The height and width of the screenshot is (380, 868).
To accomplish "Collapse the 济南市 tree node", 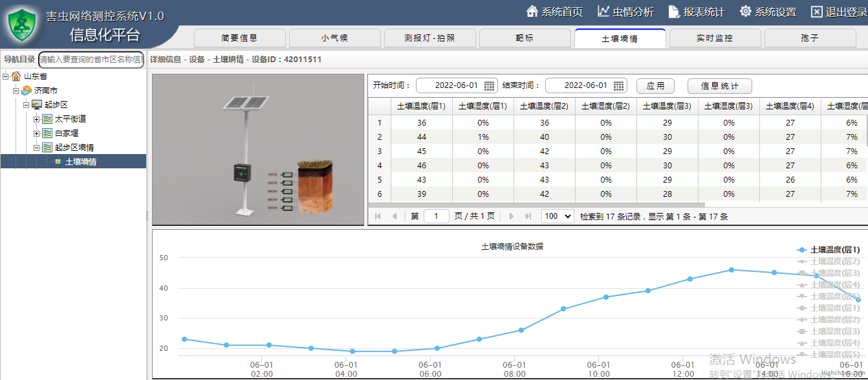I will pos(16,91).
